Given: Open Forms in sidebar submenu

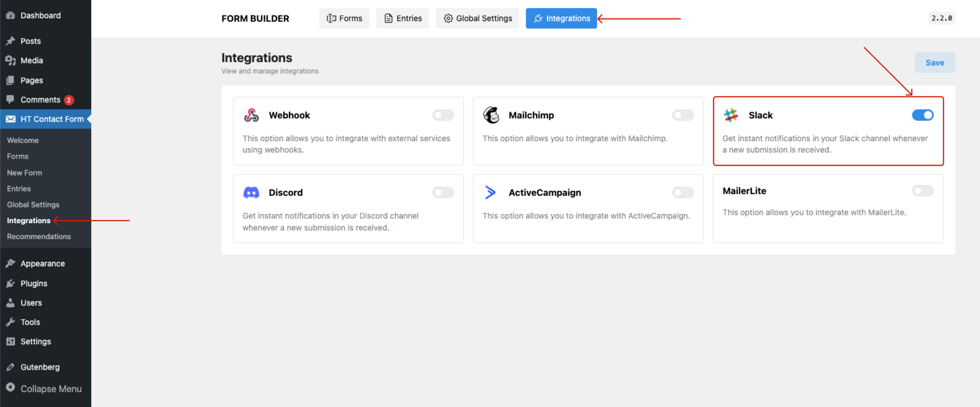Looking at the screenshot, I should (x=18, y=156).
